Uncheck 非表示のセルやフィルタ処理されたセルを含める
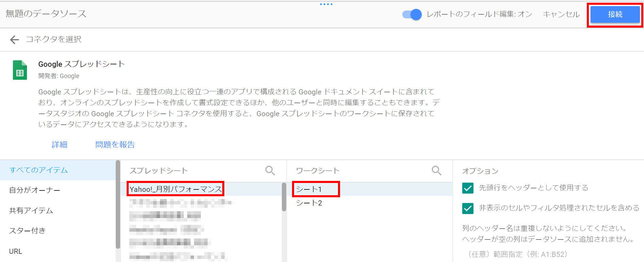The image size is (644, 262). tap(468, 208)
